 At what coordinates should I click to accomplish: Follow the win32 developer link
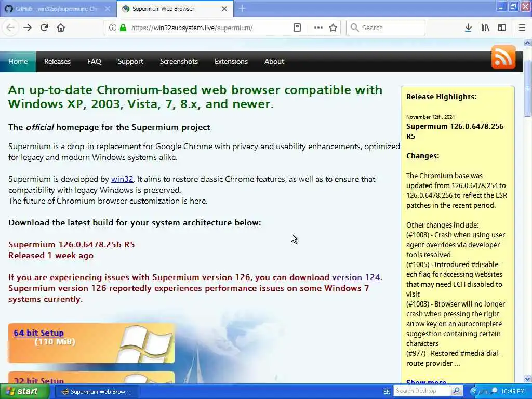pyautogui.click(x=122, y=179)
